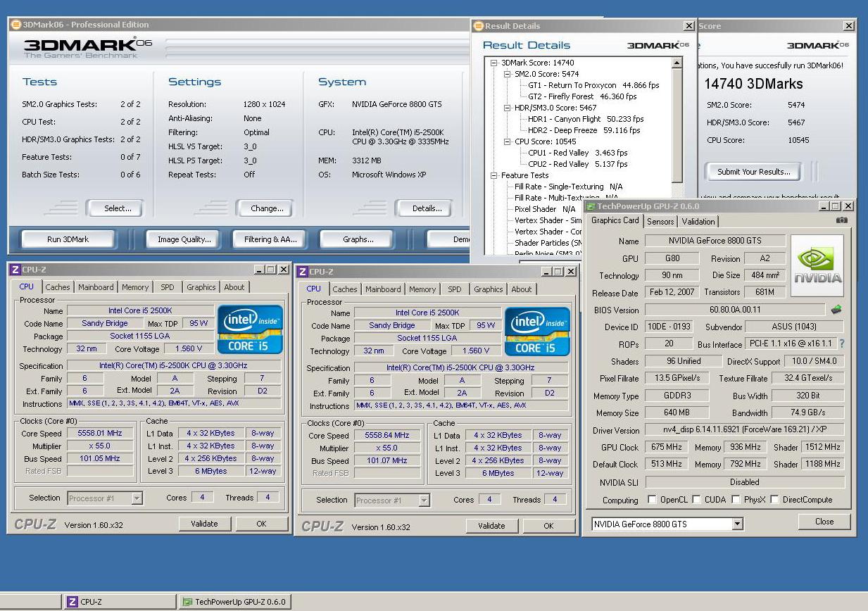Screen dimensions: 868x611
Task: Enable the DirectCompute checkbox
Action: (774, 500)
